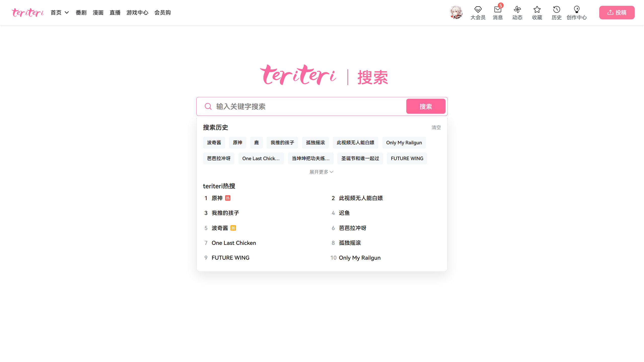The image size is (644, 362).
Task: Open the 创作中心 lightbulb icon
Action: (577, 10)
